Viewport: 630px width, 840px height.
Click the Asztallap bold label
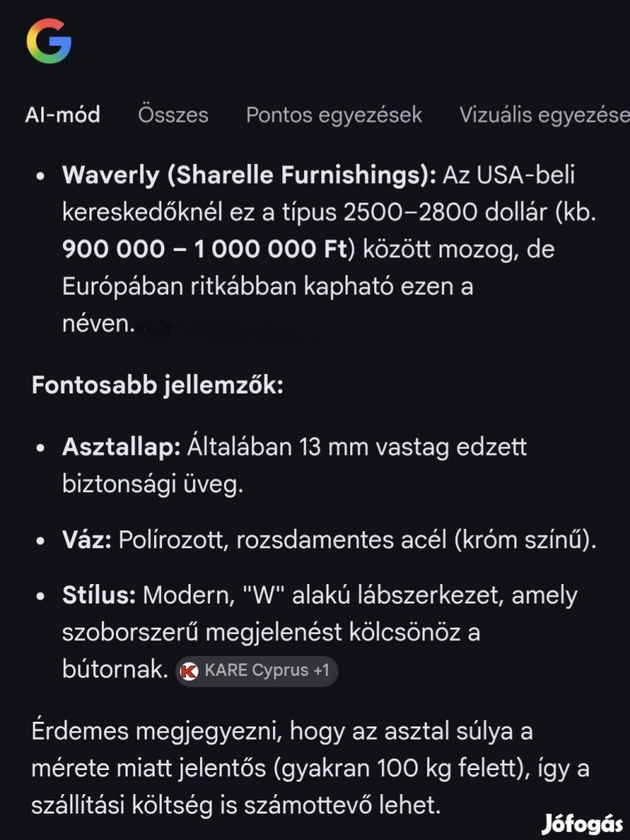(121, 447)
